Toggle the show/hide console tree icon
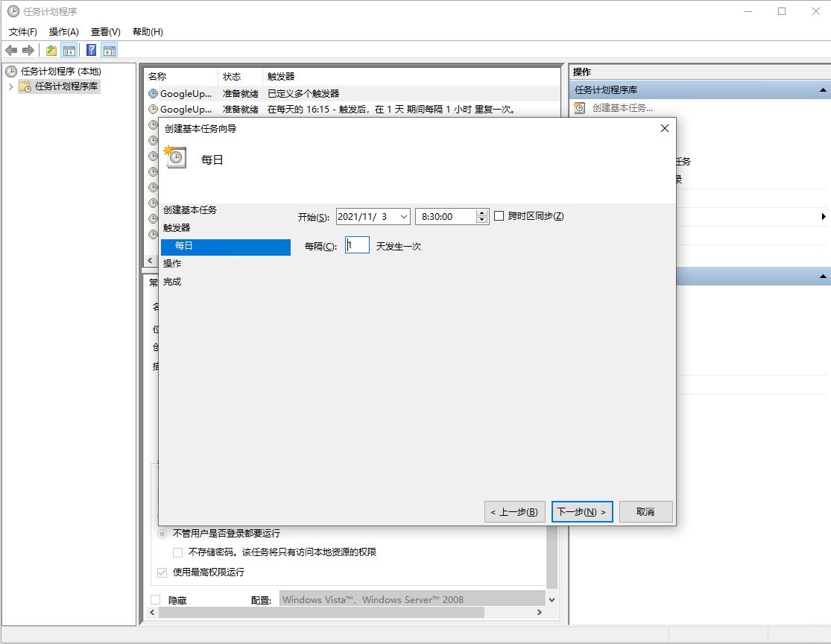831x644 pixels. [x=69, y=51]
